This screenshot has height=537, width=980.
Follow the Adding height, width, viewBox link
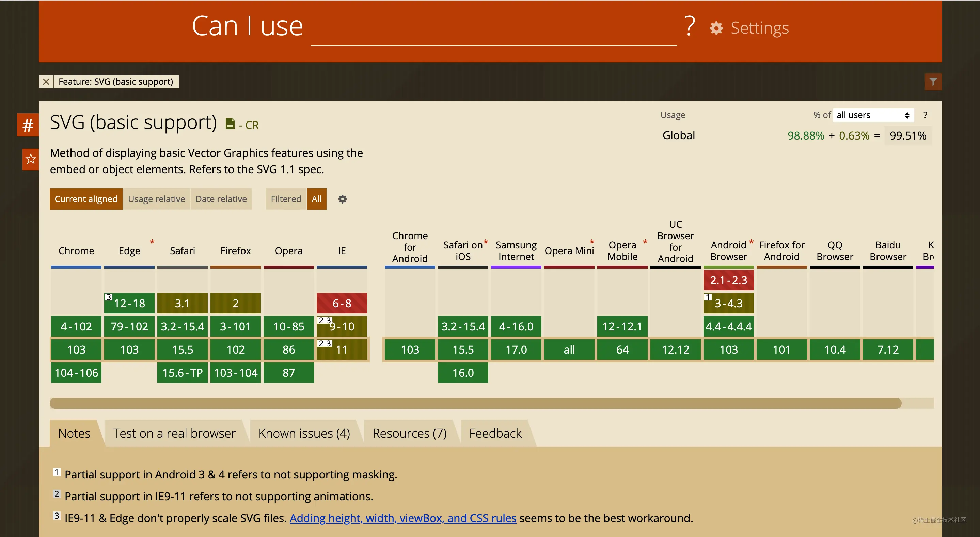pos(403,518)
